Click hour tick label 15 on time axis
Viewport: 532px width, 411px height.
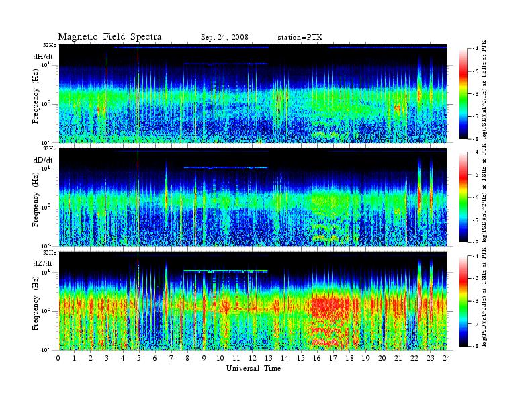(x=301, y=358)
